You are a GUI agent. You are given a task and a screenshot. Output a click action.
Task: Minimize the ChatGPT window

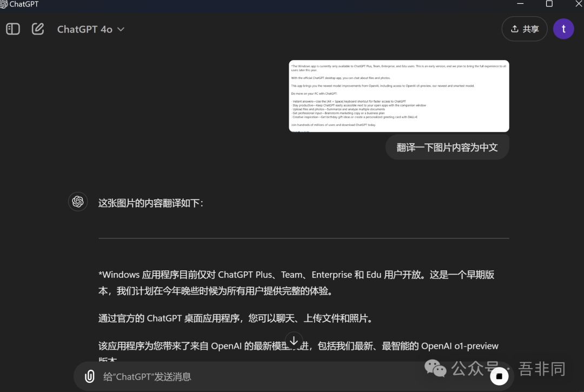click(520, 4)
